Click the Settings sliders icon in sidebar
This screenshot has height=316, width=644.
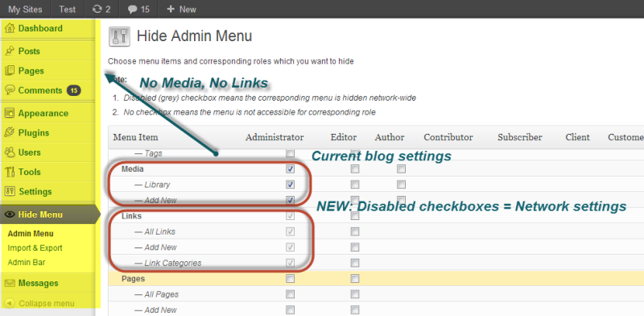click(x=10, y=191)
